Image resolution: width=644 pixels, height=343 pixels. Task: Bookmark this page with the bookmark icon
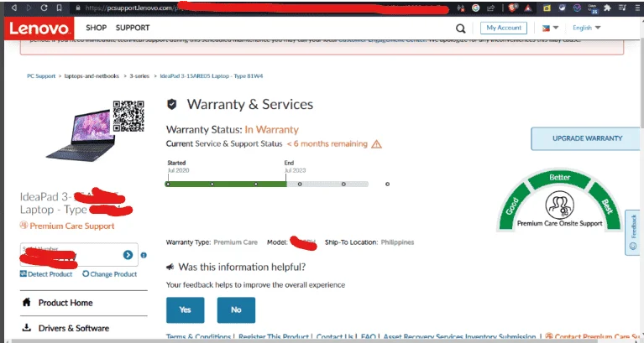click(x=59, y=8)
